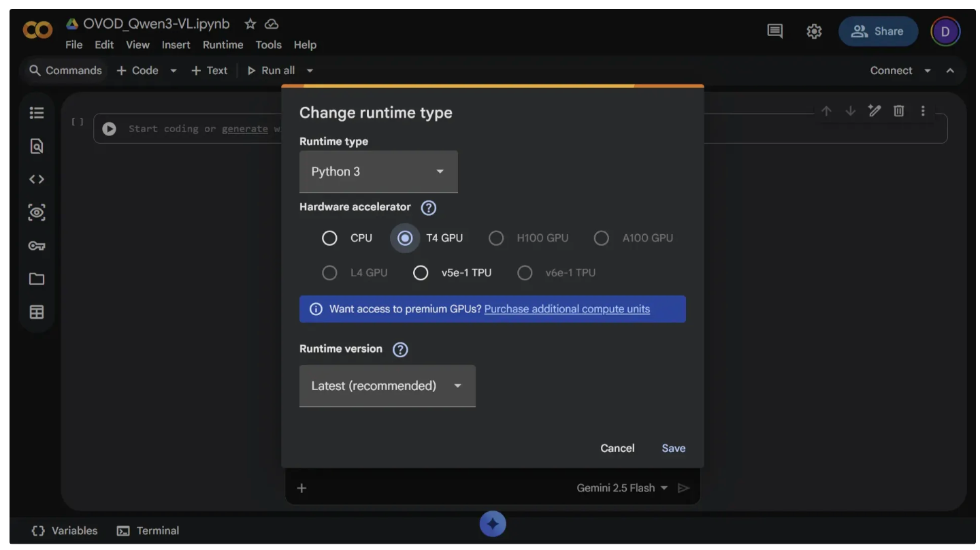Open the Runtime menu
The image size is (980, 550).
223,45
